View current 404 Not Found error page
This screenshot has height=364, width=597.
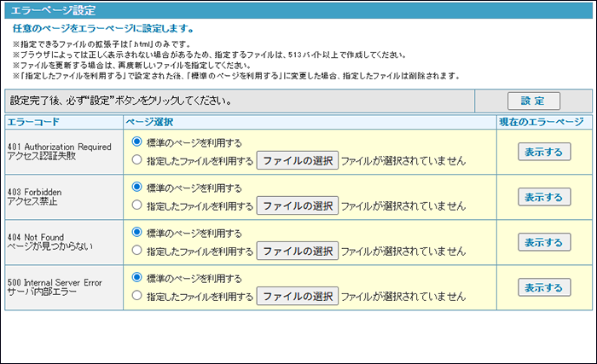point(544,242)
